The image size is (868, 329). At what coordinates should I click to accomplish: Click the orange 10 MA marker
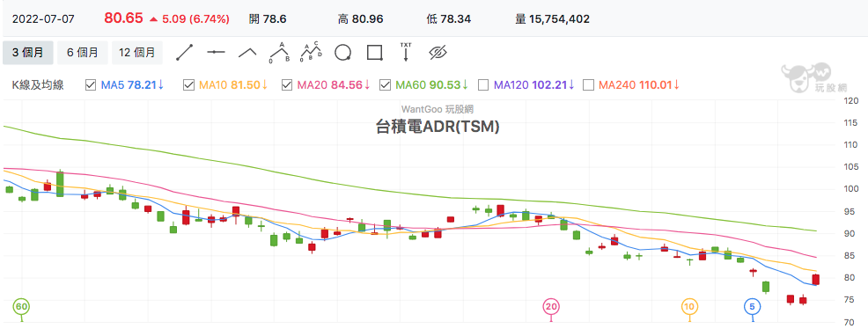pyautogui.click(x=689, y=306)
